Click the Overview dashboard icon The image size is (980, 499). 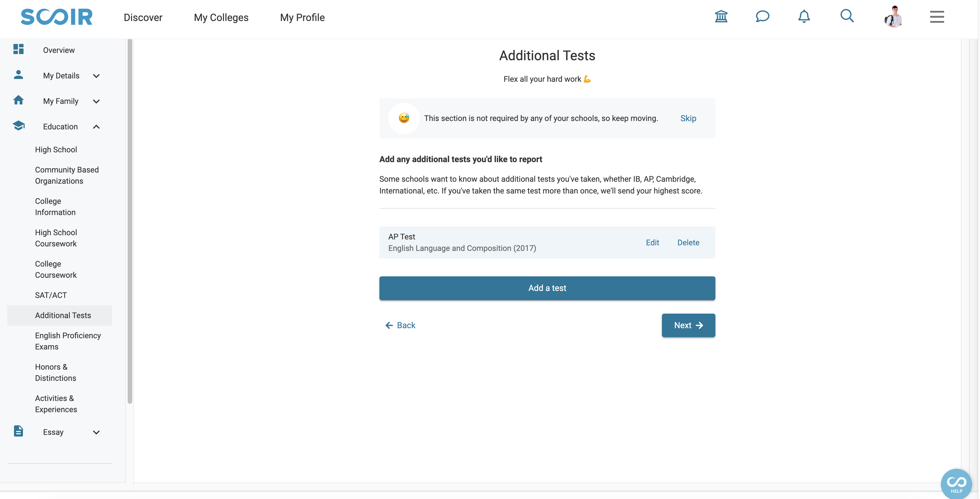click(18, 49)
